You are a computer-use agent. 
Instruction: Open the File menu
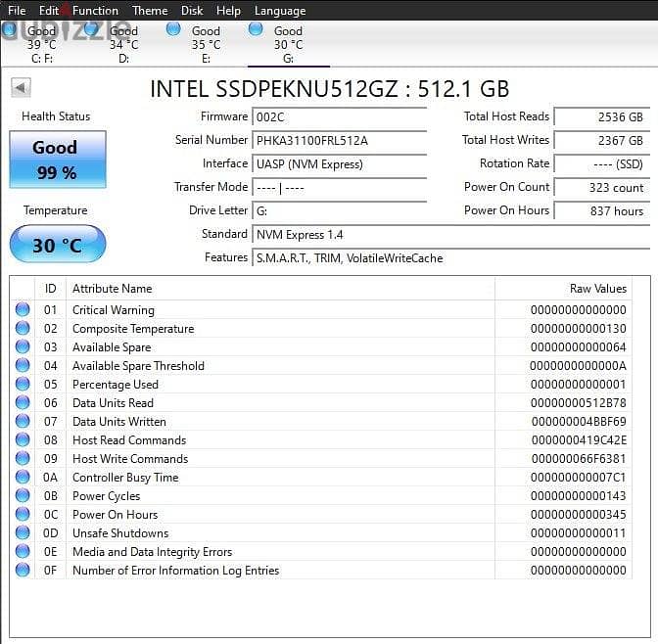(x=17, y=11)
